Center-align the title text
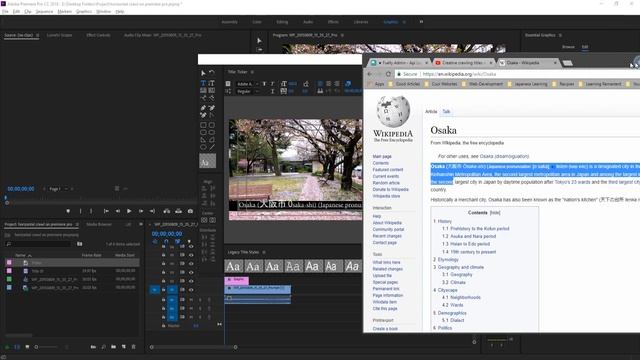This screenshot has height=360, width=640. coord(328,84)
